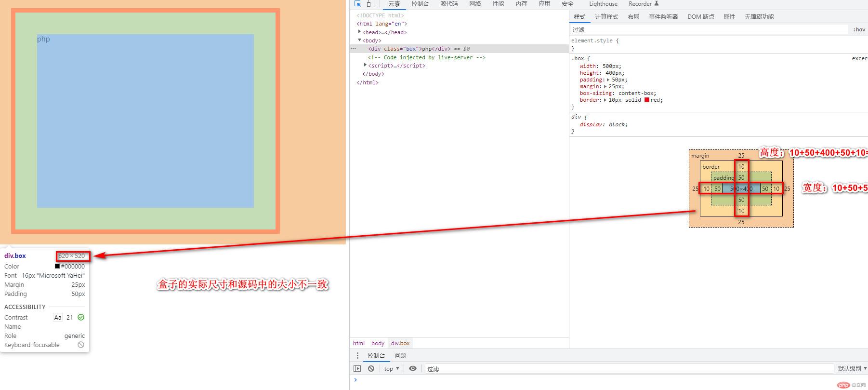Open the drawer three-dot menu
The image size is (868, 390).
pyautogui.click(x=357, y=355)
